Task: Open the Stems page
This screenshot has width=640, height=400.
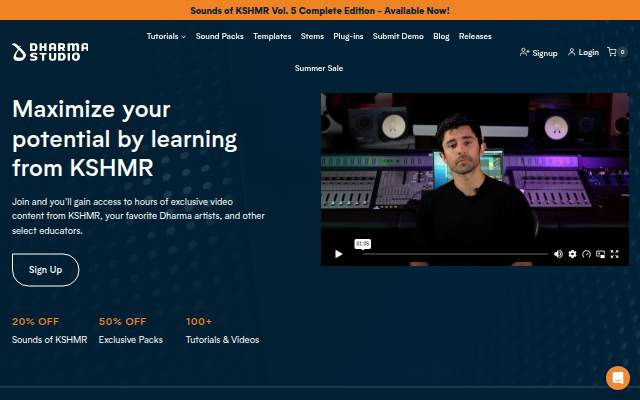Action: [312, 36]
